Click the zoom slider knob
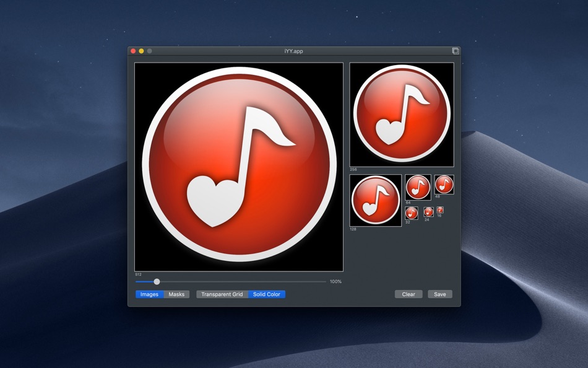The height and width of the screenshot is (368, 588). tap(157, 281)
